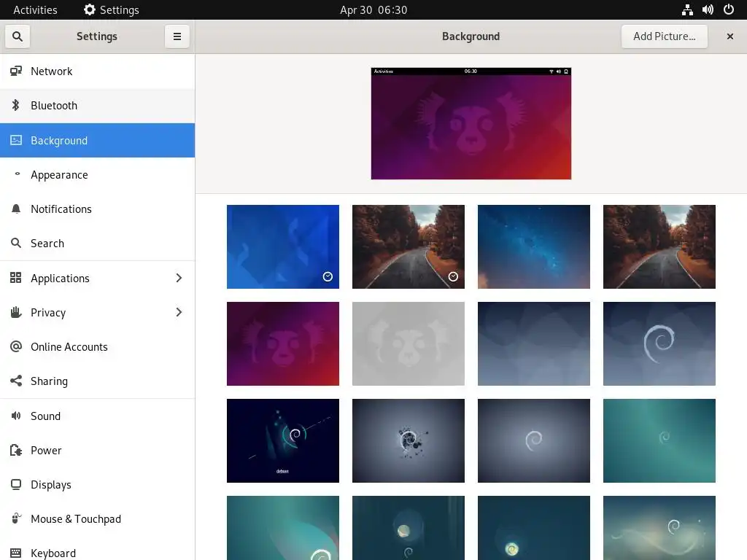Select the teal curved-shape wallpaper in bottom row

click(283, 528)
